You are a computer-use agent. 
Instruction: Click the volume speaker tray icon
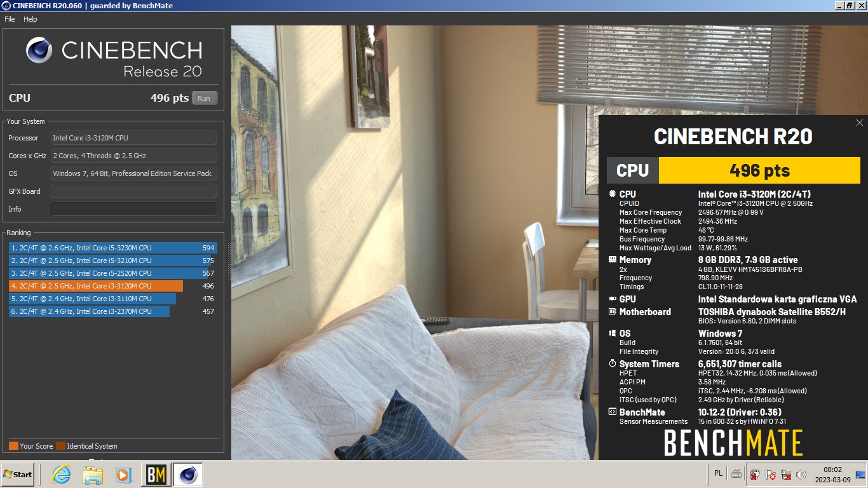click(x=801, y=475)
